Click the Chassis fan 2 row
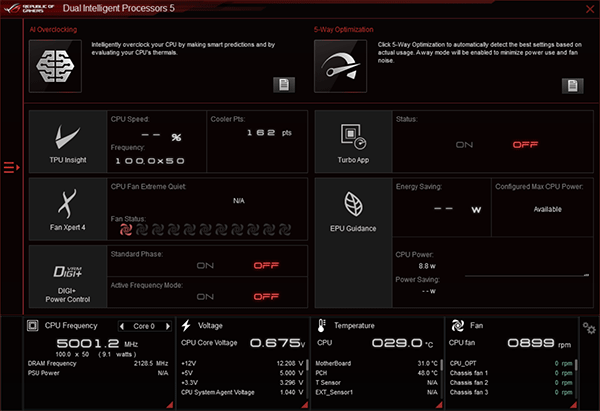600x411 pixels. 511,382
